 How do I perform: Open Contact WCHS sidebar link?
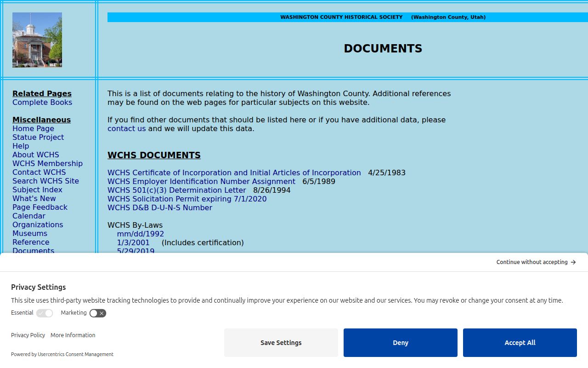[39, 172]
